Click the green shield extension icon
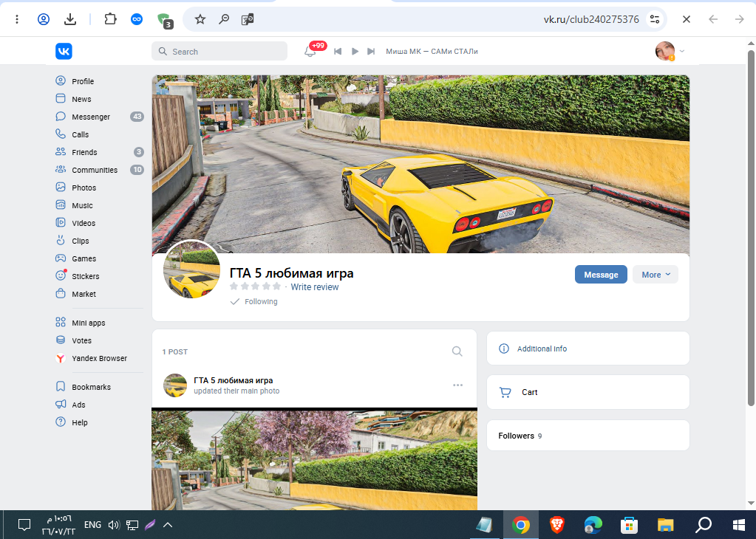Screen dimensions: 756x539 click(x=165, y=20)
